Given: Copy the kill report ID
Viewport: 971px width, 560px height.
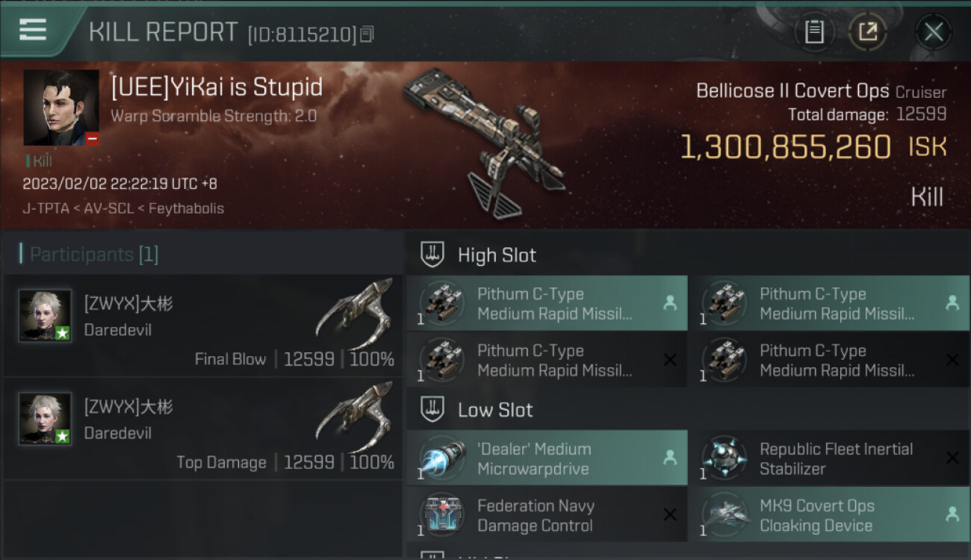Looking at the screenshot, I should pyautogui.click(x=367, y=34).
